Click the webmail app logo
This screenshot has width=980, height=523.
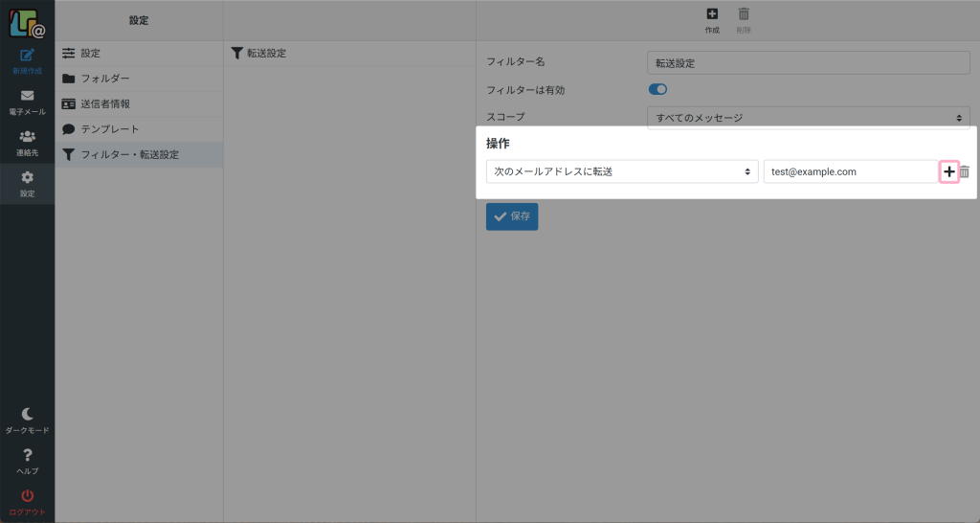coord(27,23)
